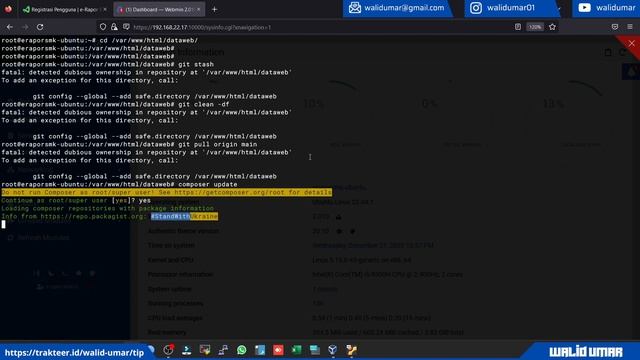Toggle reader view icon in address bar

[x=518, y=27]
